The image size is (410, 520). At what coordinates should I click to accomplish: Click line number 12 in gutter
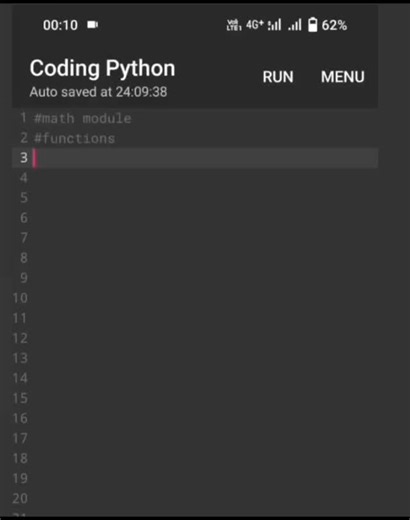click(20, 338)
